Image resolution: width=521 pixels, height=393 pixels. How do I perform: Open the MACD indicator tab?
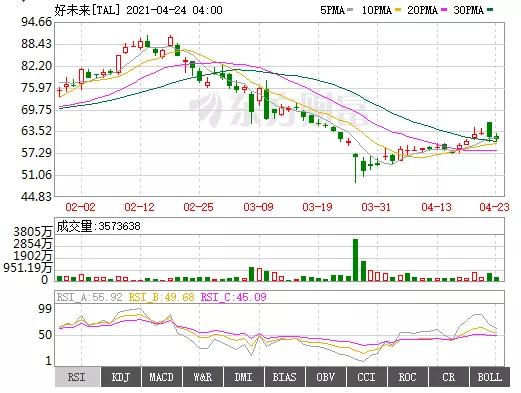coord(162,377)
